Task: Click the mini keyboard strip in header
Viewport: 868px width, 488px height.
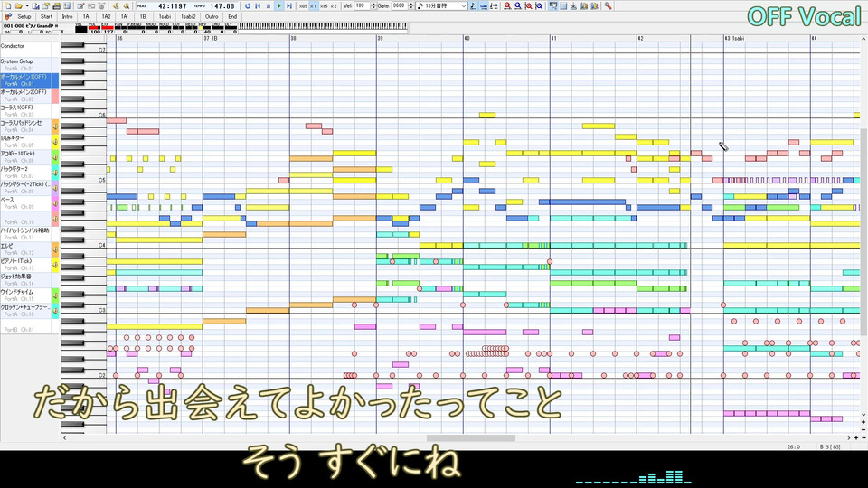Action: (x=323, y=26)
